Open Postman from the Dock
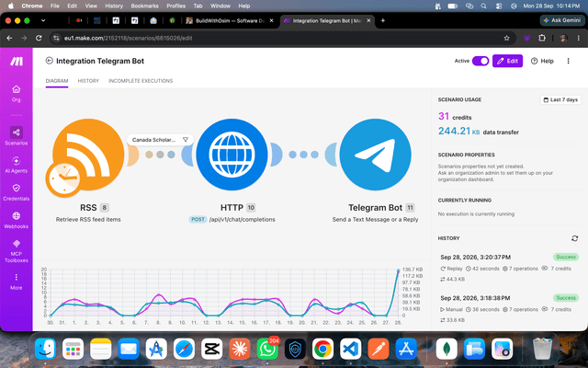588x368 pixels. [x=379, y=349]
